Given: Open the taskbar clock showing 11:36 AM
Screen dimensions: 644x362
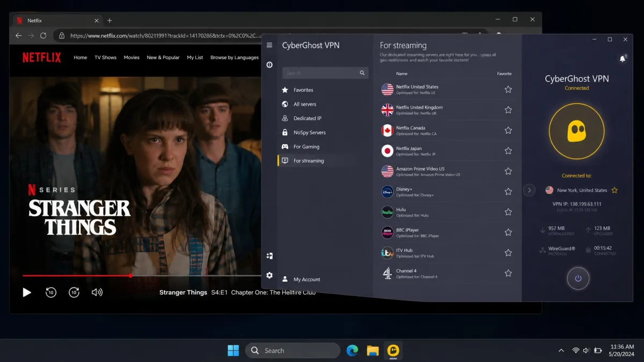Looking at the screenshot, I should (x=622, y=351).
